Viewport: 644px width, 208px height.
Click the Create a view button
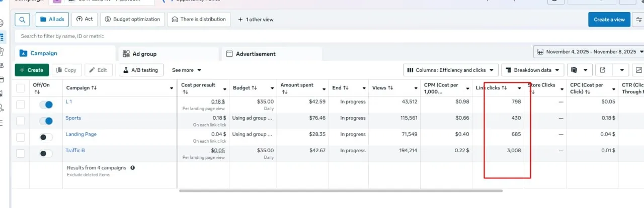(x=609, y=20)
